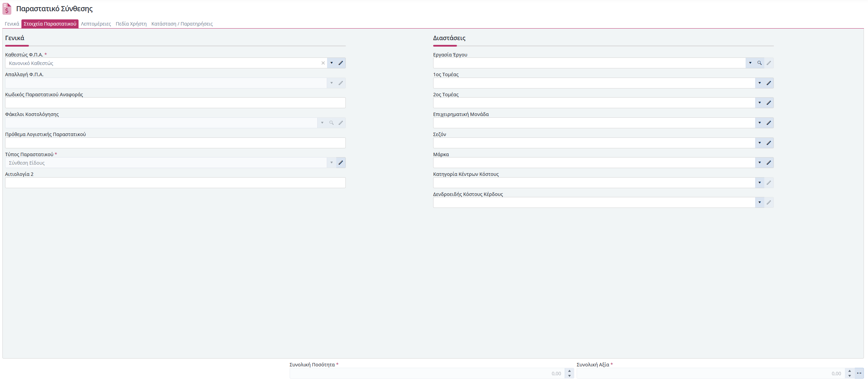Click edit pencil for Σεζόν field
The height and width of the screenshot is (380, 868).
coord(768,143)
